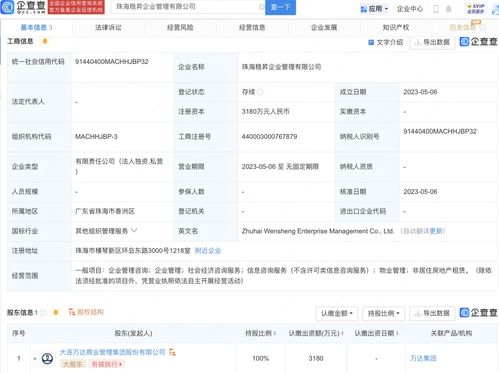Screen dimensions: 499x373
Task: Open 企业中心 in the header
Action: 410,9
